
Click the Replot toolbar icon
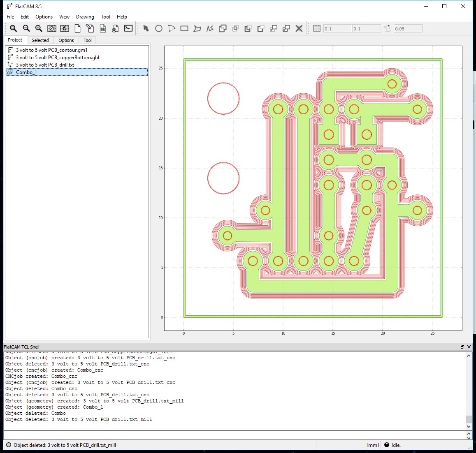[64, 28]
